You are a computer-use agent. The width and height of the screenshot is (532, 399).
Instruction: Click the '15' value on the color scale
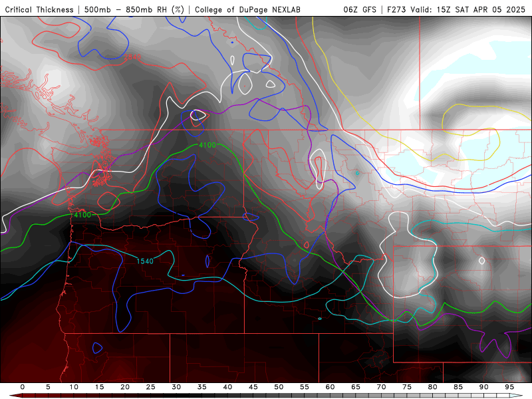[x=99, y=387]
